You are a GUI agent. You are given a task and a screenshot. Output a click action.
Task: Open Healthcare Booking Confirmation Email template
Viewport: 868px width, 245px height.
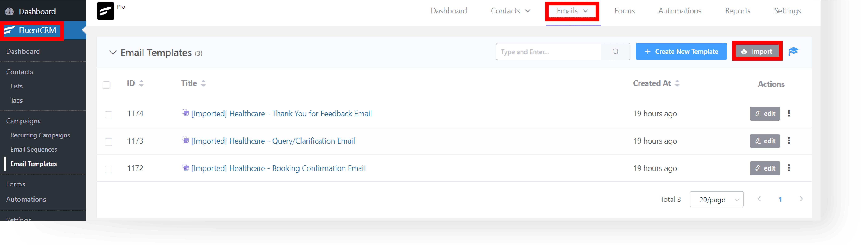pos(278,168)
